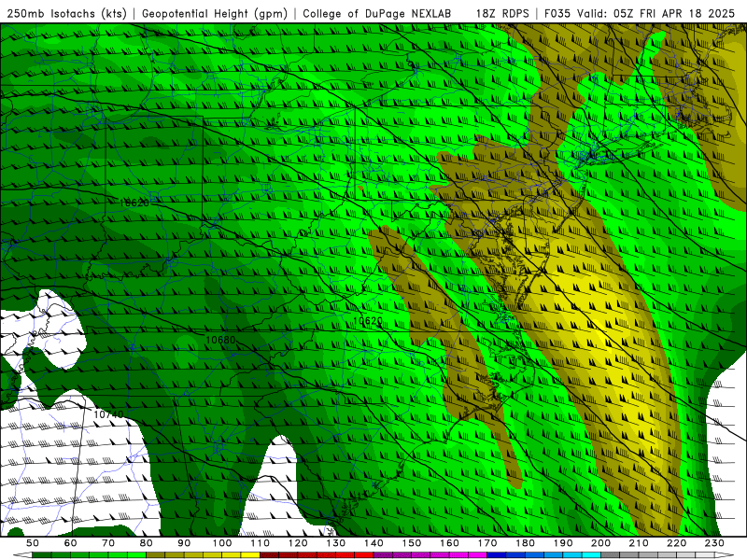Click the 230 label on the color scale
This screenshot has width=747, height=560.
(714, 543)
